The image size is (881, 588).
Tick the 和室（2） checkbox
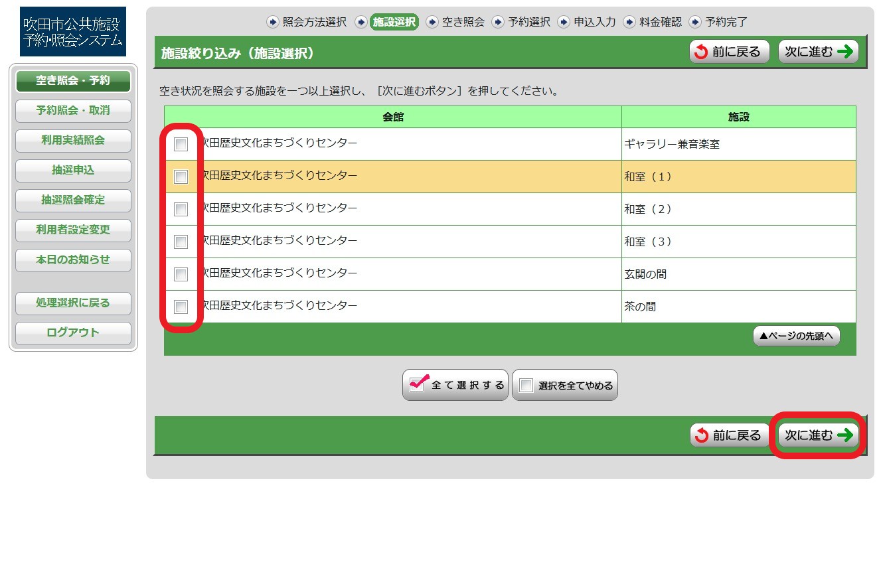(181, 209)
